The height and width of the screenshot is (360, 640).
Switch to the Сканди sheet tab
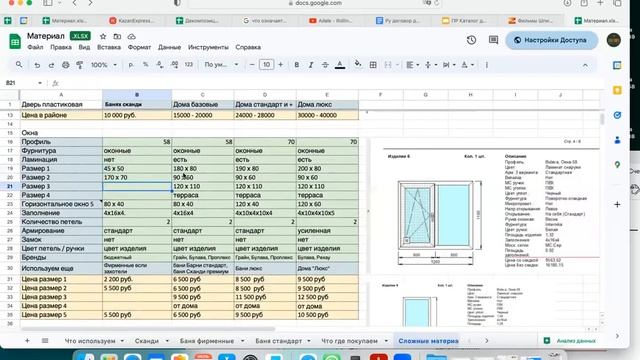(x=147, y=341)
